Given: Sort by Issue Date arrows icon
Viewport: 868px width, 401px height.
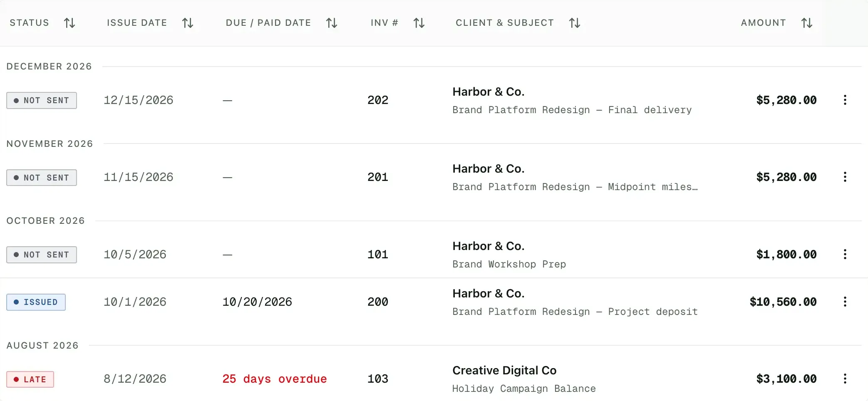Looking at the screenshot, I should [x=188, y=23].
